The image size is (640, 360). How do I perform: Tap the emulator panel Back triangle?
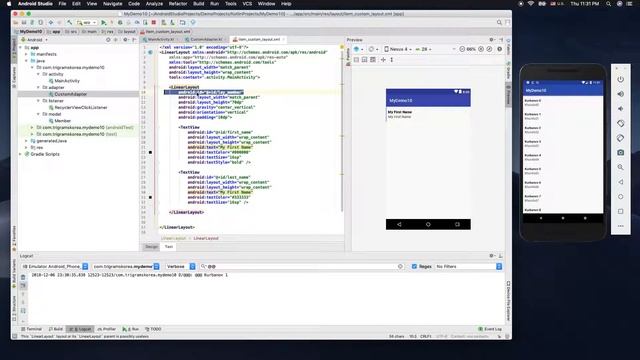pyautogui.click(x=620, y=182)
